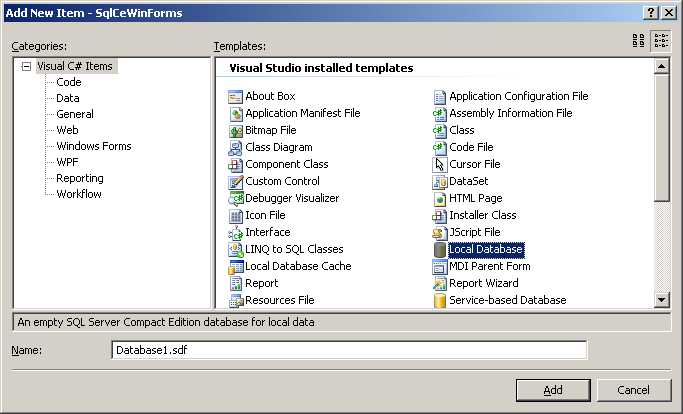Viewport: 683px width, 414px height.
Task: Select the 'Local Database' template label
Action: coord(486,249)
